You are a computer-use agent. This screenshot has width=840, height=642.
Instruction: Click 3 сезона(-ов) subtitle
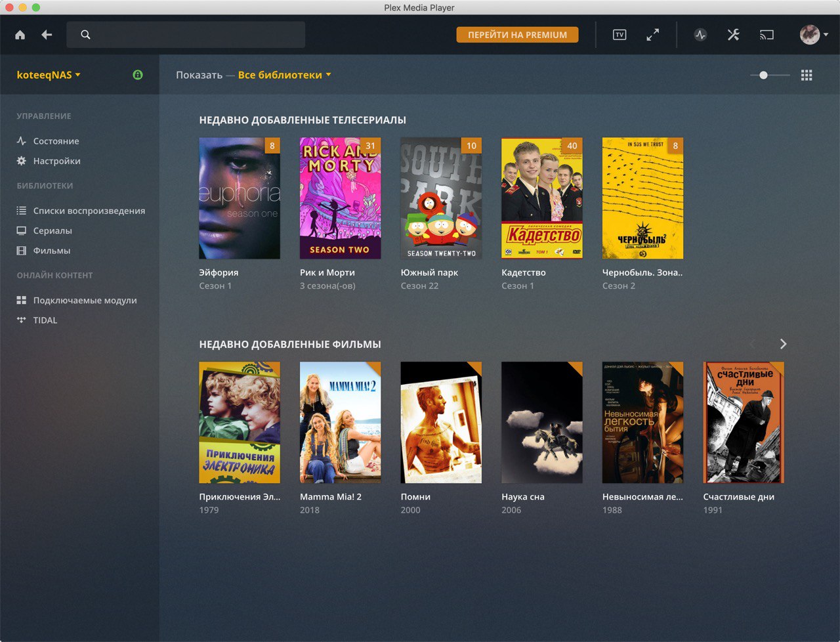(x=327, y=286)
